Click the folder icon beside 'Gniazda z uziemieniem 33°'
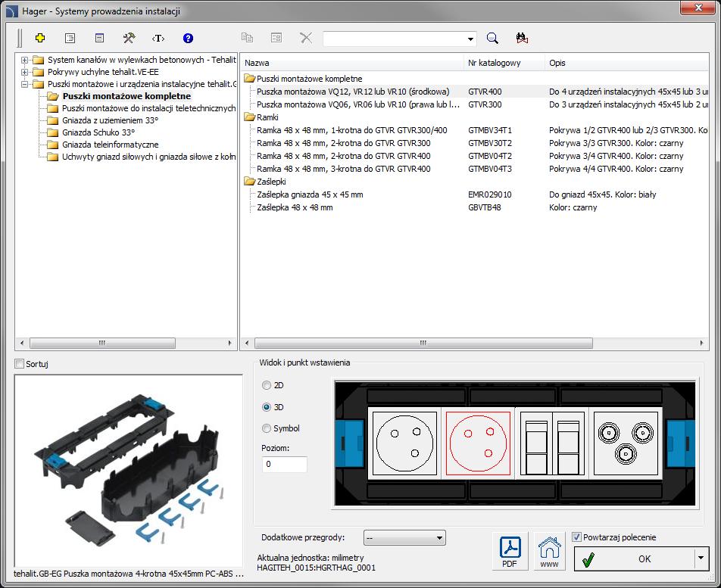 point(53,120)
